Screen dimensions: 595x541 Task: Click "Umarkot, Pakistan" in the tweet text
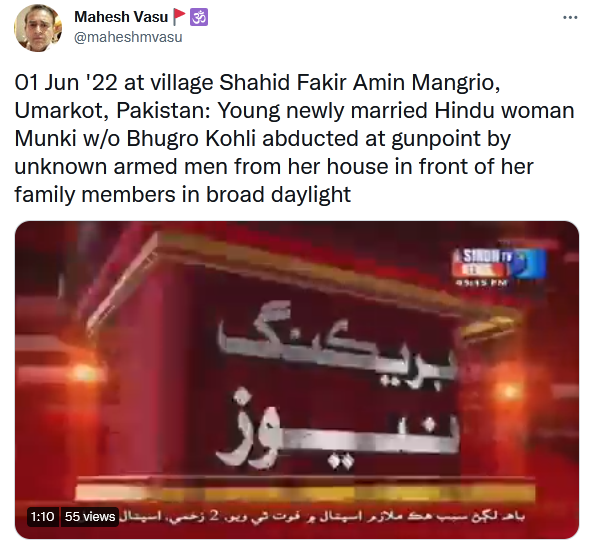pos(112,110)
